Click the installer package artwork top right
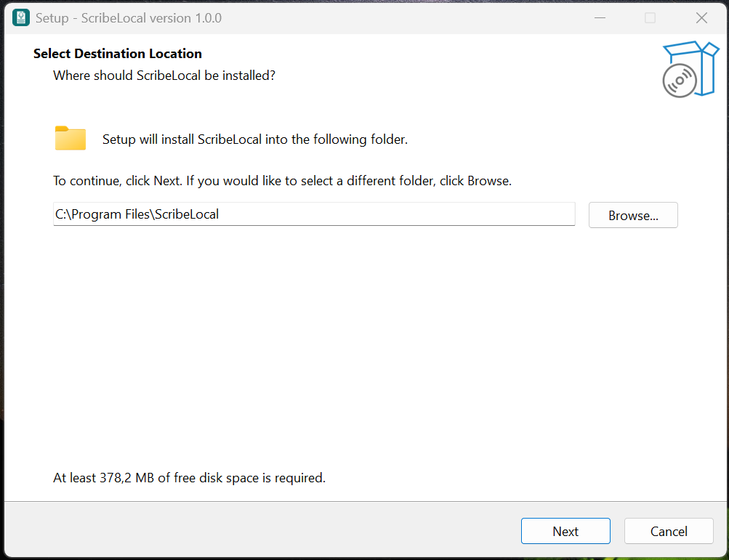 coord(690,69)
